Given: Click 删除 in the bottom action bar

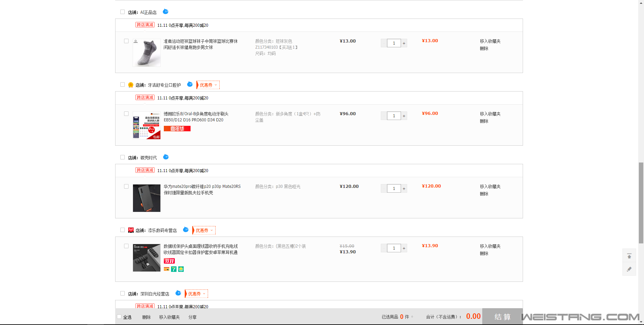Looking at the screenshot, I should (146, 317).
